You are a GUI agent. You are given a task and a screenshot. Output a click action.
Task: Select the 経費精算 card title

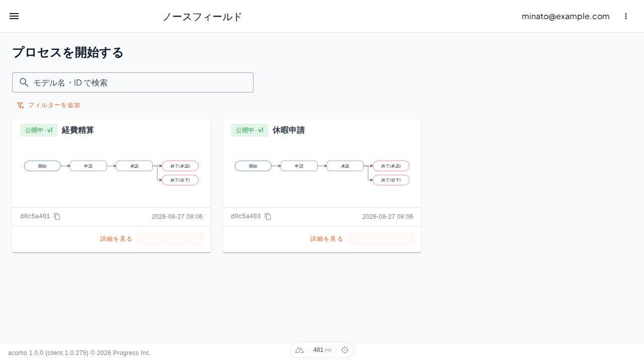point(78,130)
